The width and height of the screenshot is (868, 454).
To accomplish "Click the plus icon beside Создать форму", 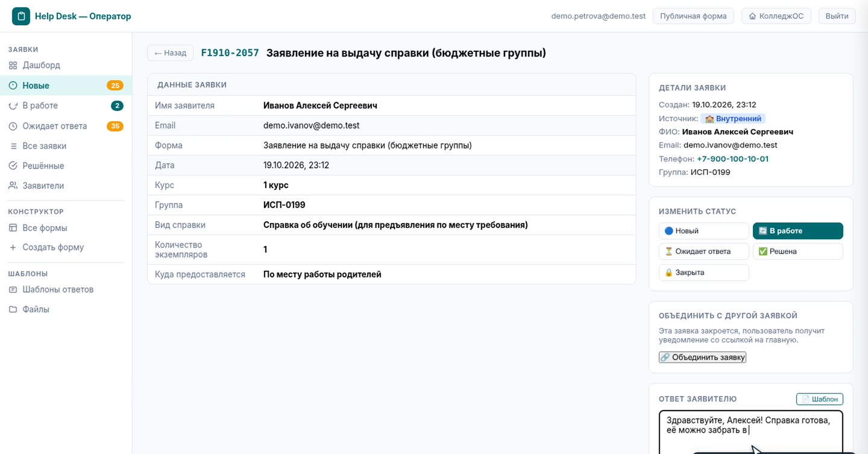I will pos(13,247).
